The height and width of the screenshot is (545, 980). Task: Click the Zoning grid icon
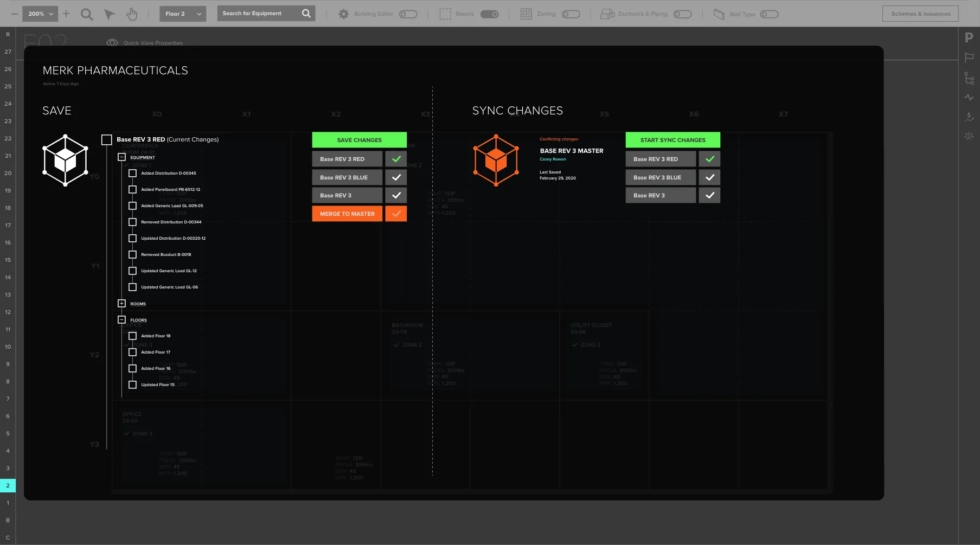pyautogui.click(x=526, y=14)
